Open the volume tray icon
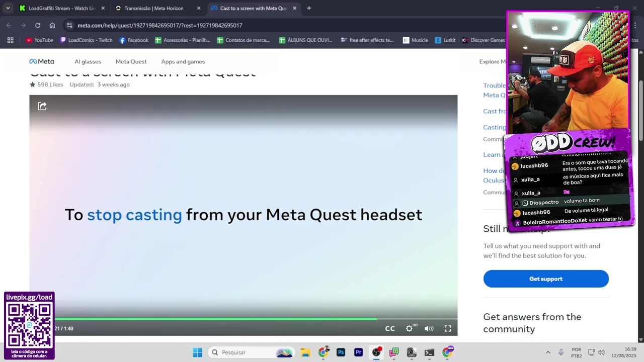 601,352
